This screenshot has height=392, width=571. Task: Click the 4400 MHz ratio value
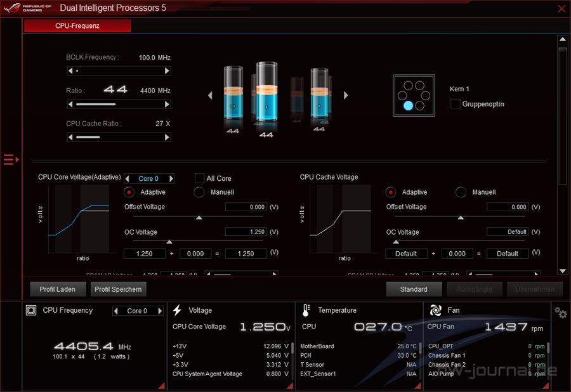pos(155,90)
